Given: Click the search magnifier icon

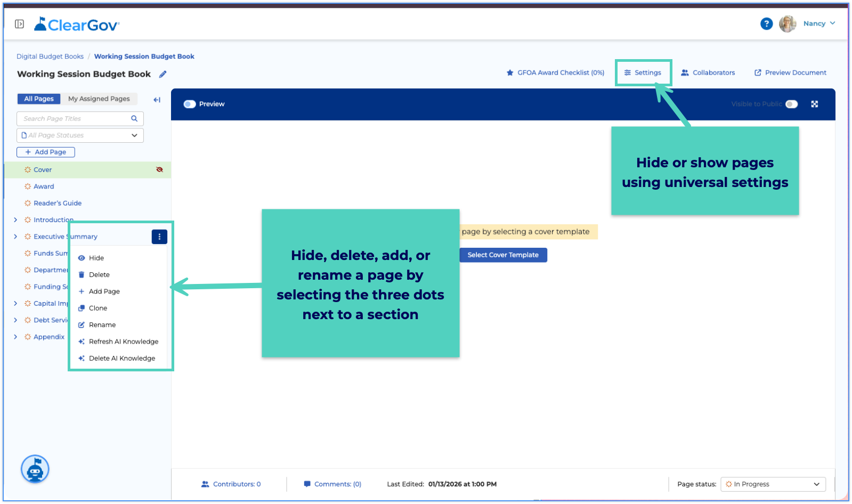Looking at the screenshot, I should [134, 119].
